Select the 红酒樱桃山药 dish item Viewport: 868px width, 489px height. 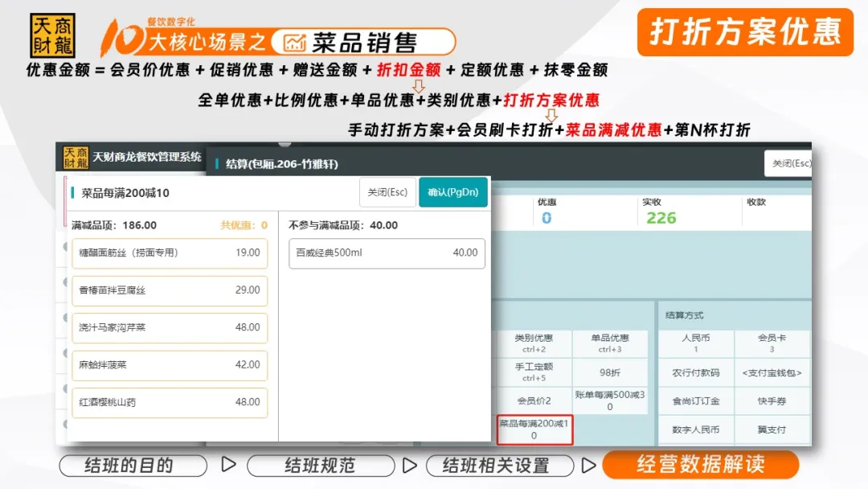(x=170, y=402)
